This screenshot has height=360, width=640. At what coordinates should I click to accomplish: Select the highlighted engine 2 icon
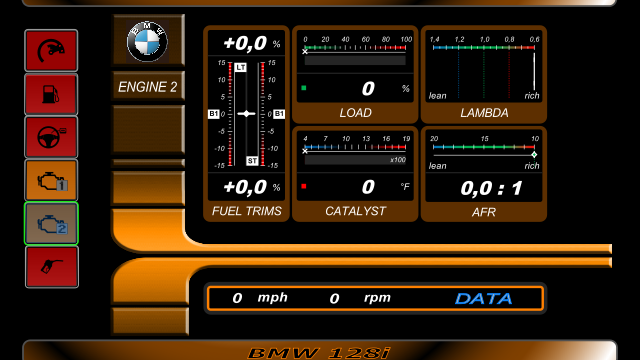click(51, 223)
